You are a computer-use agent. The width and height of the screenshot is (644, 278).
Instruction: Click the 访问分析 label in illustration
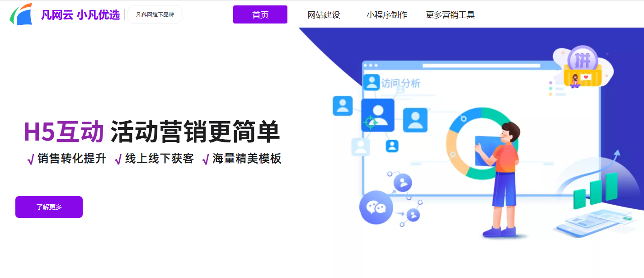pos(400,83)
